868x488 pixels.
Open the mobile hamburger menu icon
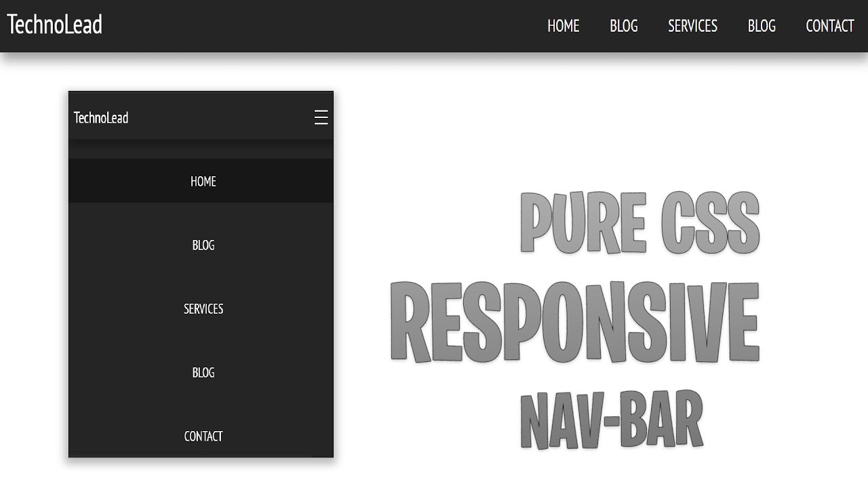(x=321, y=117)
